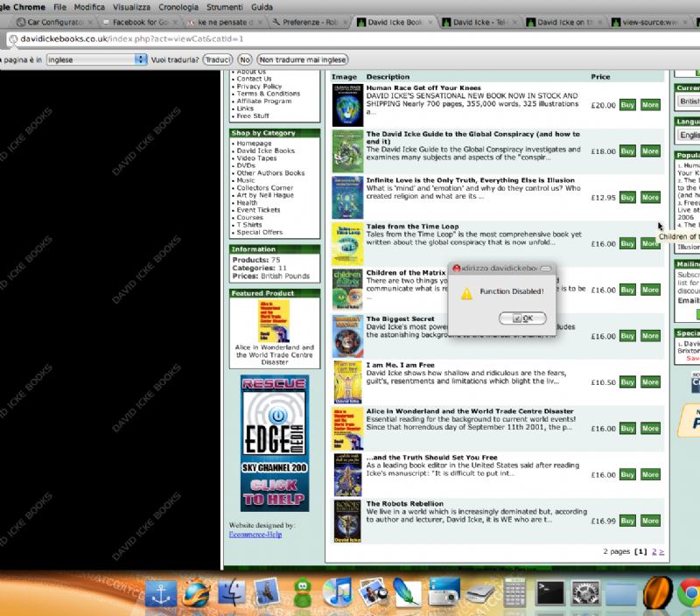Switch to the Facebook for Go tab

[x=139, y=22]
